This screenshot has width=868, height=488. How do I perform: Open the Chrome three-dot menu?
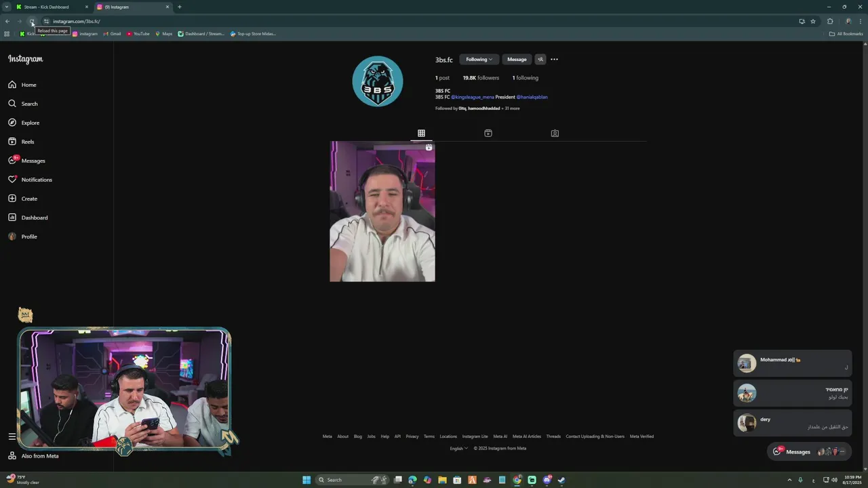click(861, 21)
